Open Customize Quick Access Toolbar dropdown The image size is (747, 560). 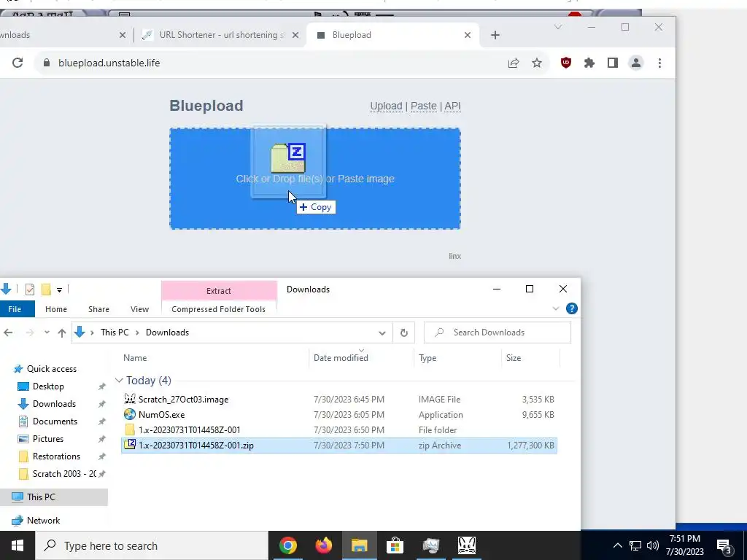(59, 289)
